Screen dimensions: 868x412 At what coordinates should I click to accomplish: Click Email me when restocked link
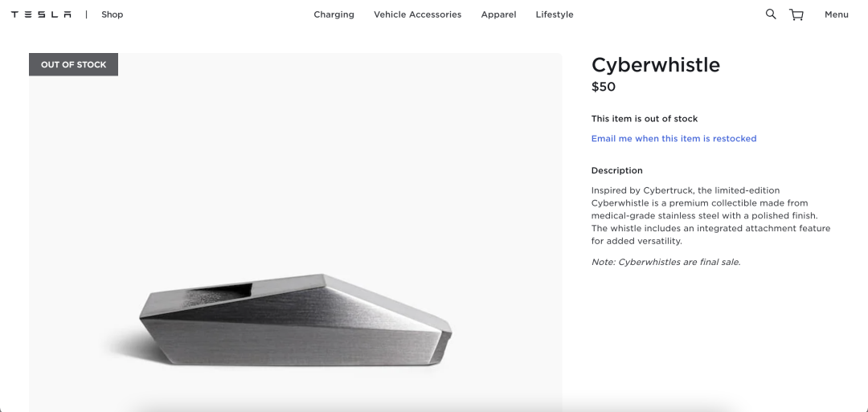coord(674,139)
